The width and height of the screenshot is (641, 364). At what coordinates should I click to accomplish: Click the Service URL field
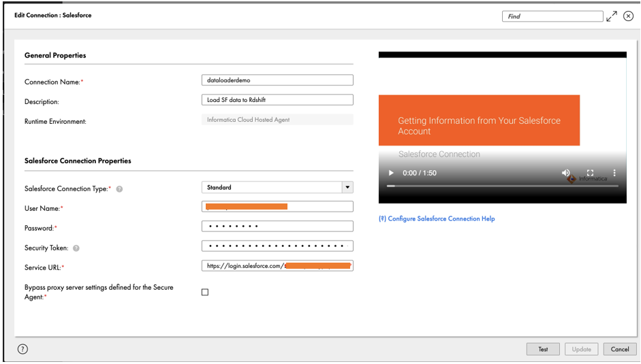277,265
